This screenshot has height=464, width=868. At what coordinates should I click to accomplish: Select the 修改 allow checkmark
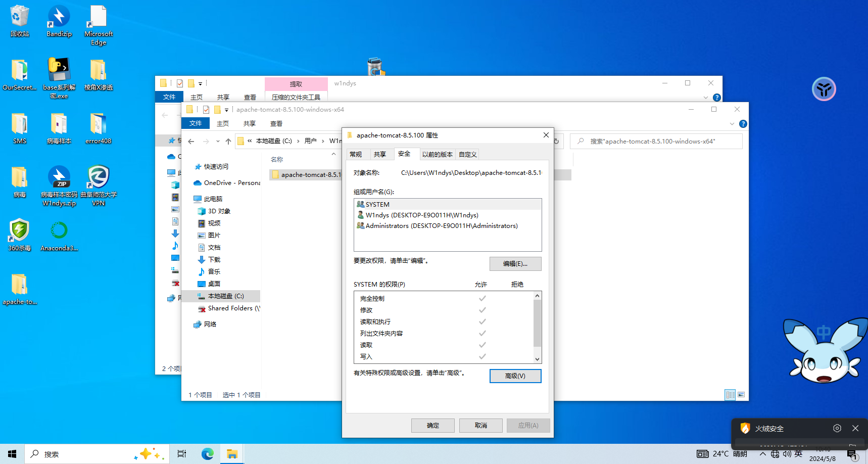tap(482, 310)
